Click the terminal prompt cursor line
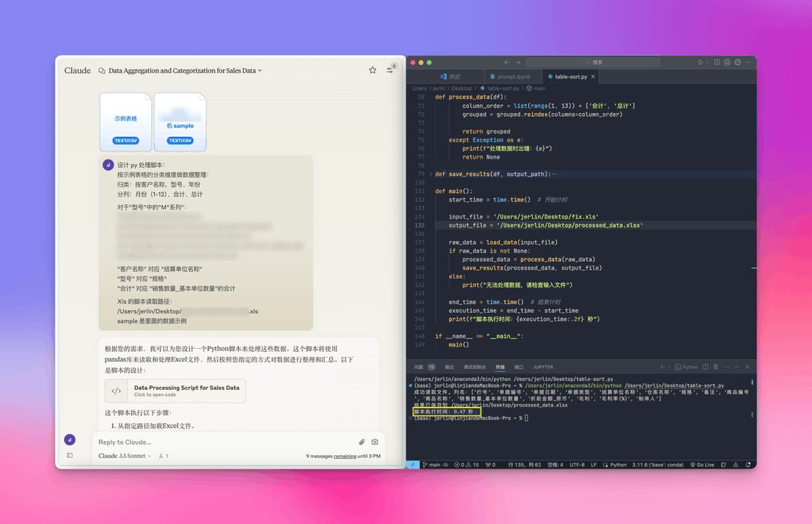The width and height of the screenshot is (812, 524). tap(471, 418)
